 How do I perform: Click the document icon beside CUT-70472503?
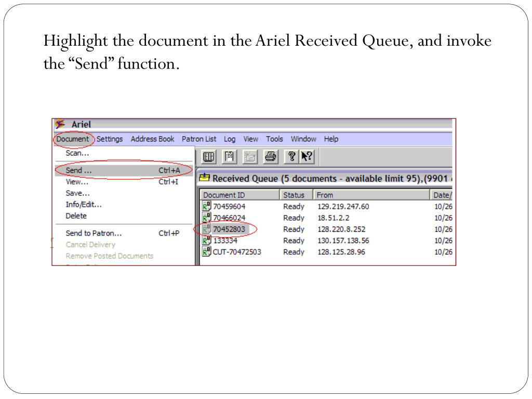pyautogui.click(x=207, y=252)
